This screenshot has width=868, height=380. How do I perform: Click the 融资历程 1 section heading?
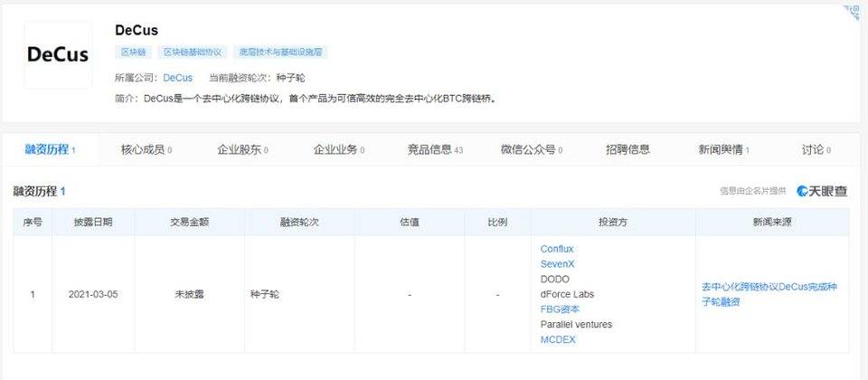point(40,192)
